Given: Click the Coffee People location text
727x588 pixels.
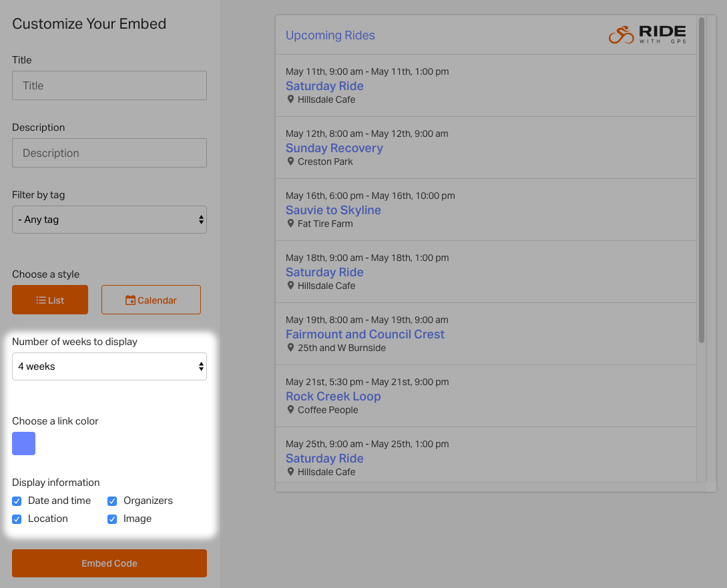Looking at the screenshot, I should pyautogui.click(x=328, y=410).
